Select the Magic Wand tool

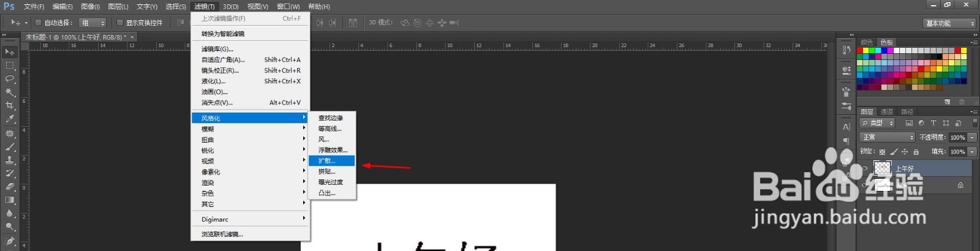(9, 92)
